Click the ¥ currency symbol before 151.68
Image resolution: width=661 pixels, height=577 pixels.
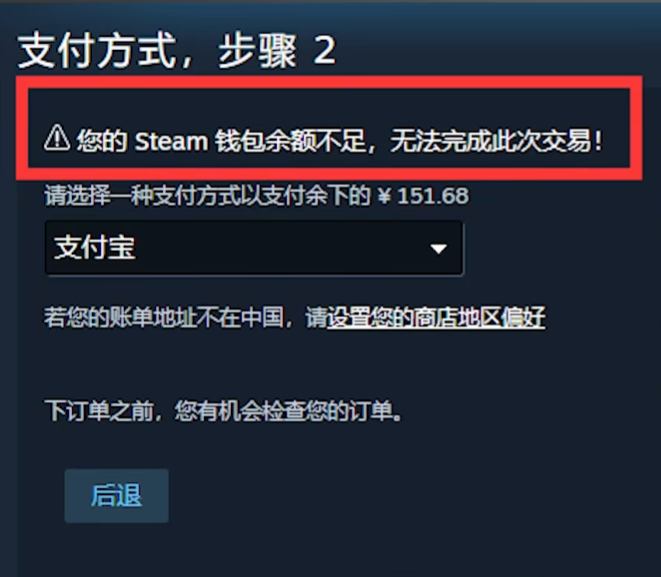(384, 196)
